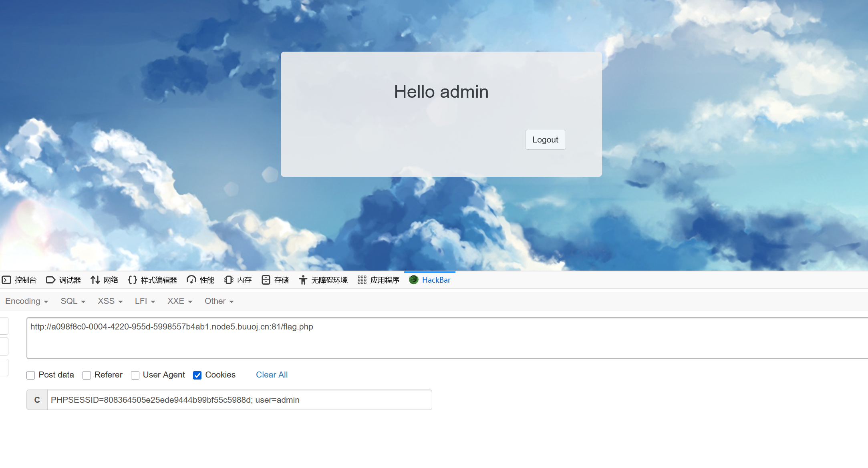Uncheck the Cookies checkbox
Image resolution: width=868 pixels, height=468 pixels.
[x=197, y=375]
